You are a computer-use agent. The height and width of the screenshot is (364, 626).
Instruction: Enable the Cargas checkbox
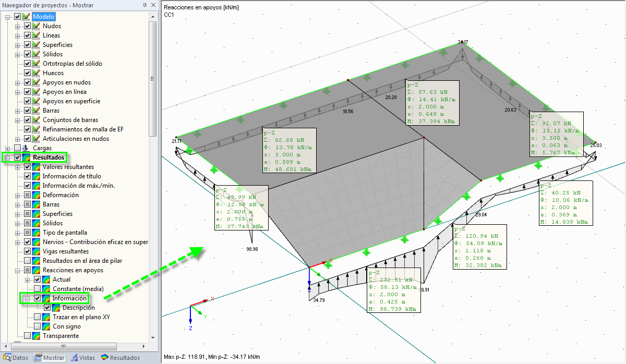[17, 148]
